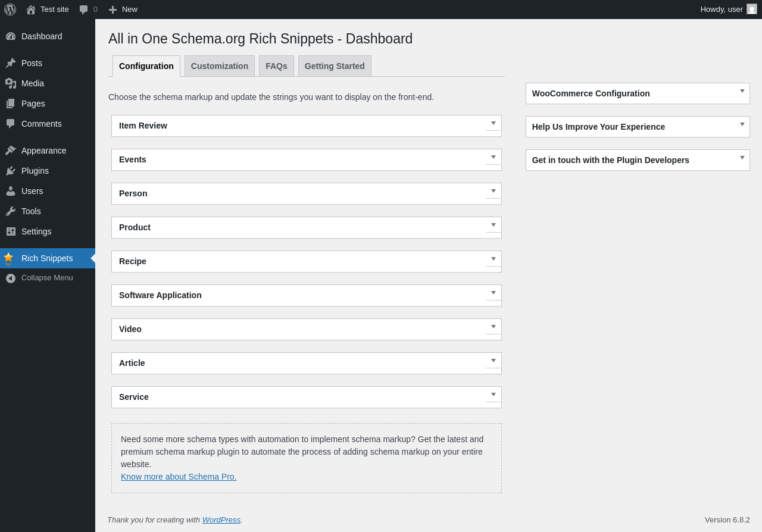This screenshot has height=532, width=762.
Task: Open the Tools menu label
Action: click(x=31, y=211)
